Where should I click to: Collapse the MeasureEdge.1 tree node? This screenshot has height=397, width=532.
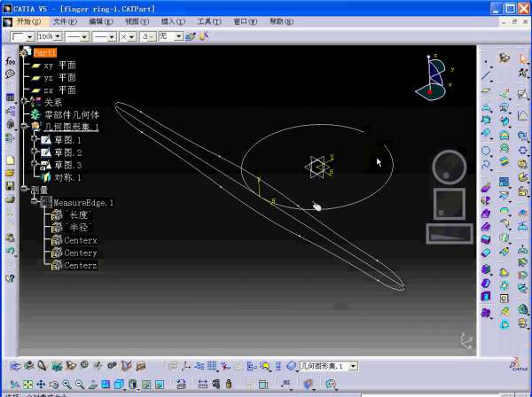35,202
